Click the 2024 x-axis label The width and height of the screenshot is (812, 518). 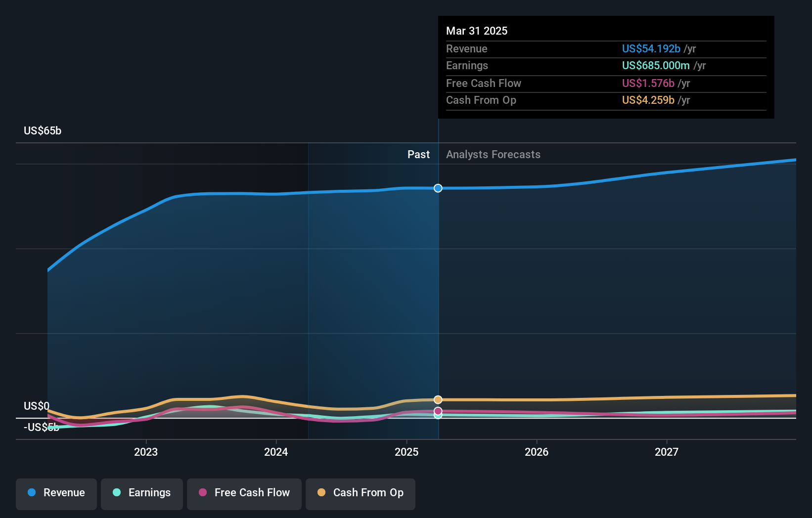pos(276,452)
